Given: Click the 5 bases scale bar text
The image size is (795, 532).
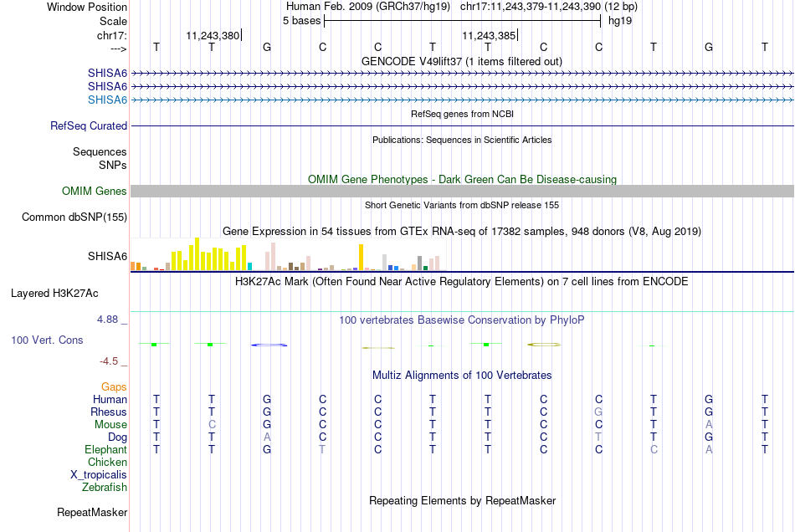Looking at the screenshot, I should (x=301, y=21).
